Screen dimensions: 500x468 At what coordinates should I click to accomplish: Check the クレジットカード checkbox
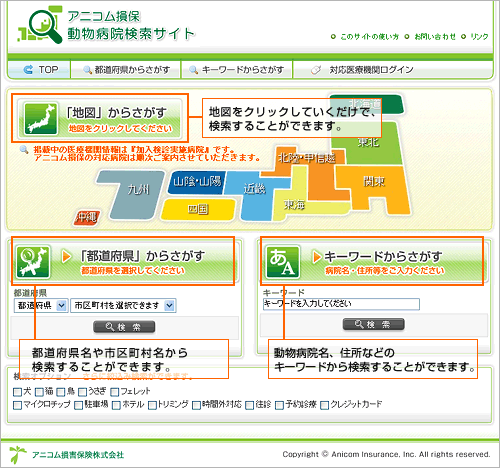click(324, 405)
